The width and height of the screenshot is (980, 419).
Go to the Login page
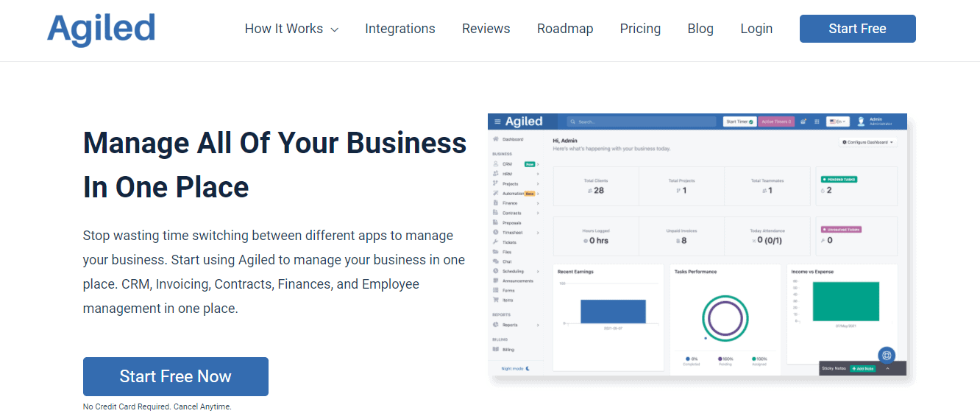pyautogui.click(x=756, y=29)
